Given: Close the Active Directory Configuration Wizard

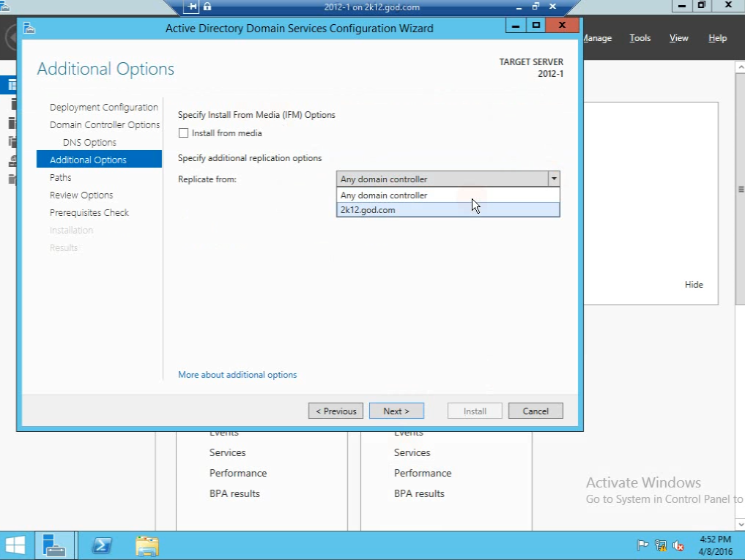Looking at the screenshot, I should point(562,26).
